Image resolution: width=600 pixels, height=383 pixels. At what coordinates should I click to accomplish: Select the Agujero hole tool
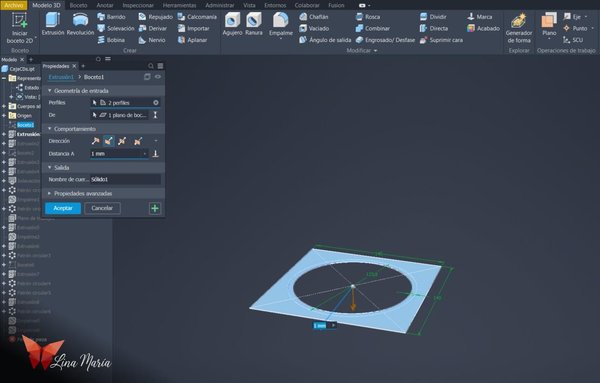click(x=232, y=24)
